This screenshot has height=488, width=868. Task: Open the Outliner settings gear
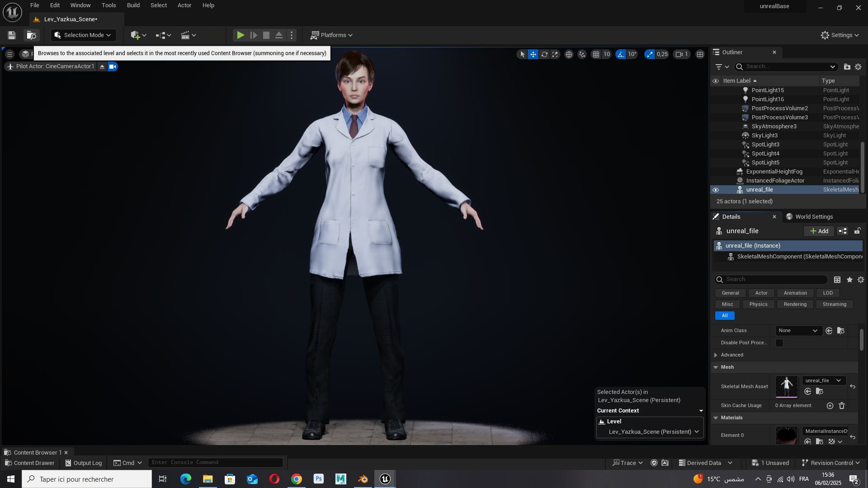click(x=858, y=67)
